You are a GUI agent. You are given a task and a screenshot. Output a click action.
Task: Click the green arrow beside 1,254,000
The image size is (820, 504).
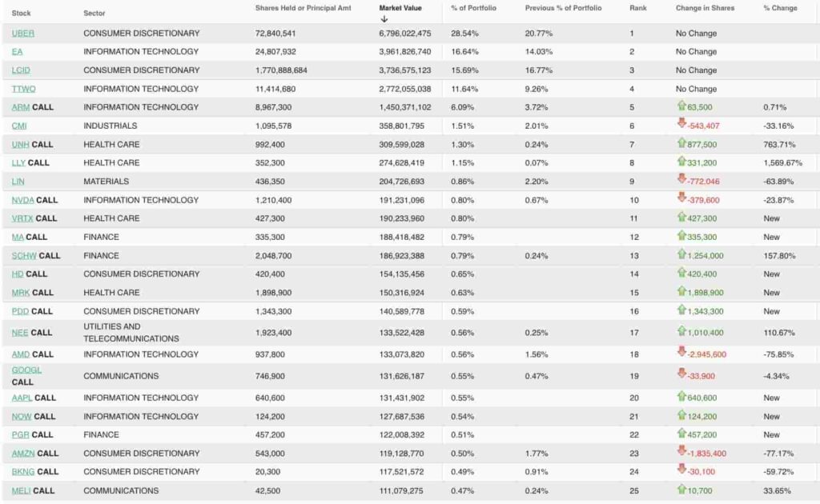pos(681,254)
